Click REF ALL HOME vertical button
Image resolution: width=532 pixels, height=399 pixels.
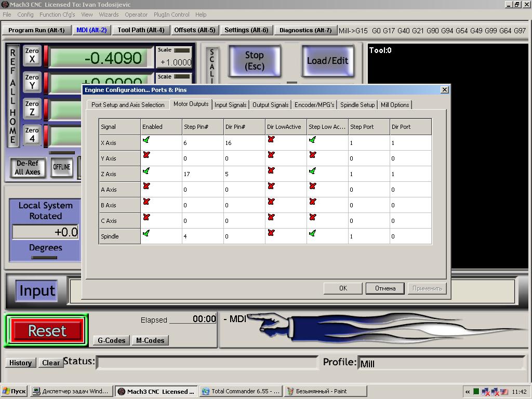point(13,96)
